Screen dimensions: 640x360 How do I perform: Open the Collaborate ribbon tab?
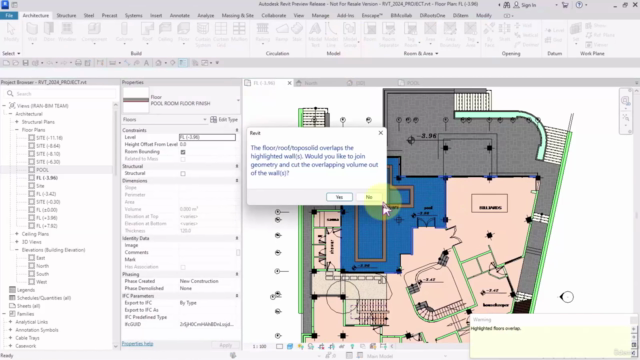pos(273,16)
